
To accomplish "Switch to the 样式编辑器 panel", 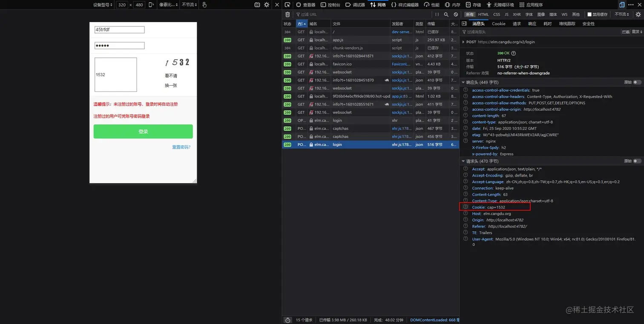I will (x=405, y=5).
